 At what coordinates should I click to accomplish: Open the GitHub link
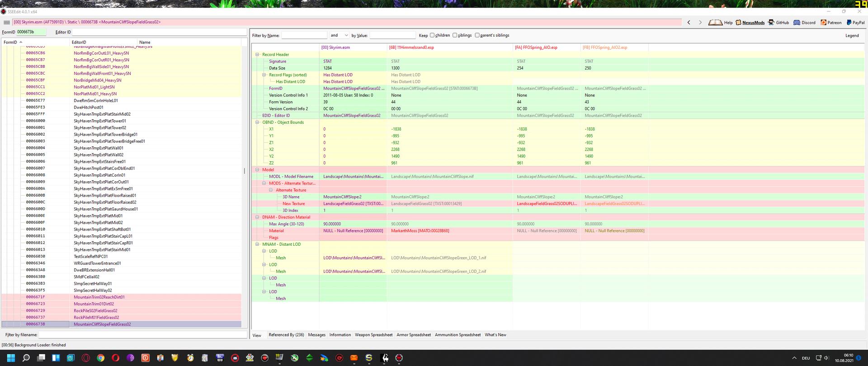[778, 23]
